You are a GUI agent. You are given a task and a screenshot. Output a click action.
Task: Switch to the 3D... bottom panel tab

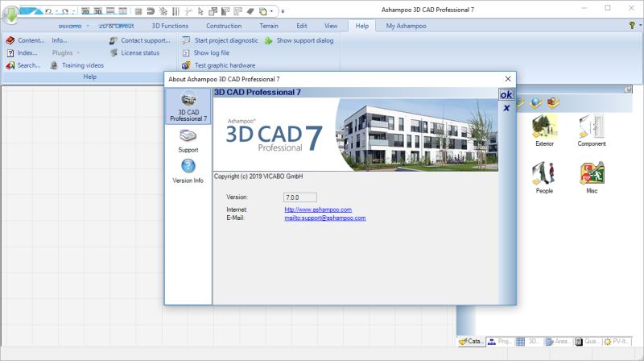(x=529, y=342)
